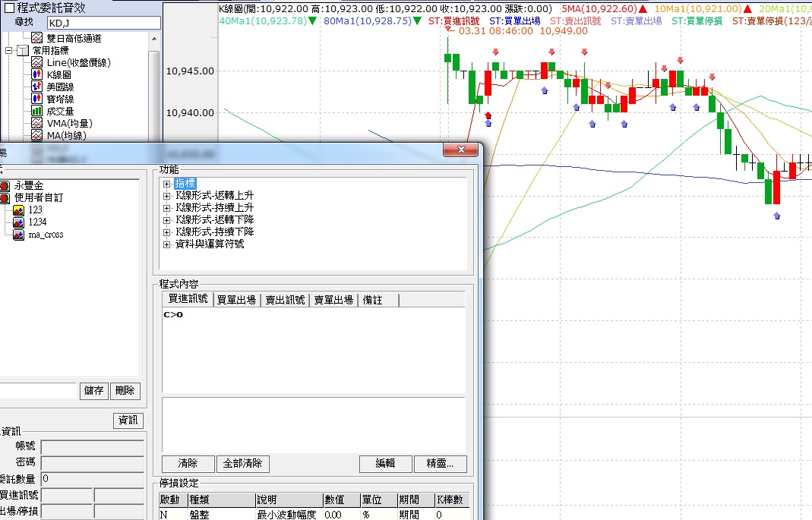Expand K線形式-持續下降 node
The width and height of the screenshot is (812, 520).
167,232
